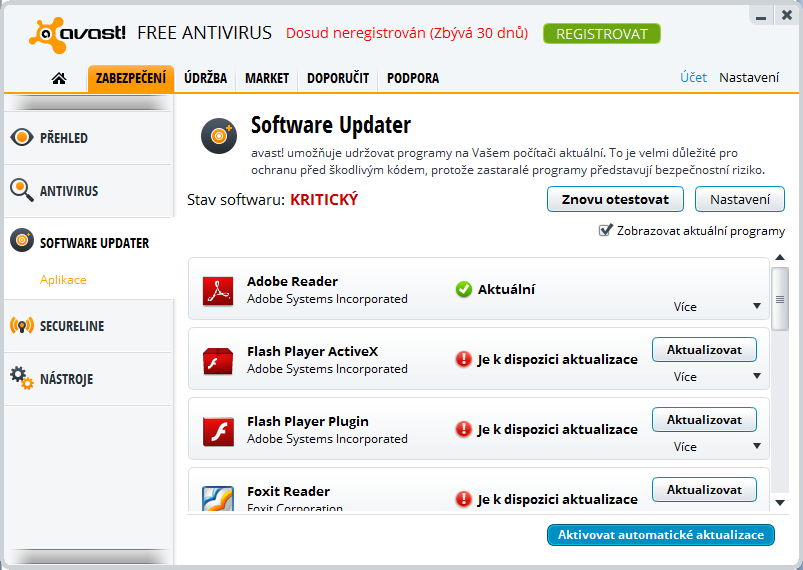
Task: Open Aplikace sub-item in sidebar
Action: click(x=63, y=280)
